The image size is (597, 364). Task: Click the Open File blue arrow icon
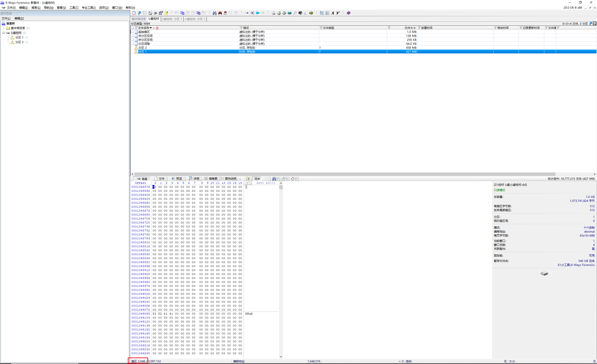click(x=139, y=13)
